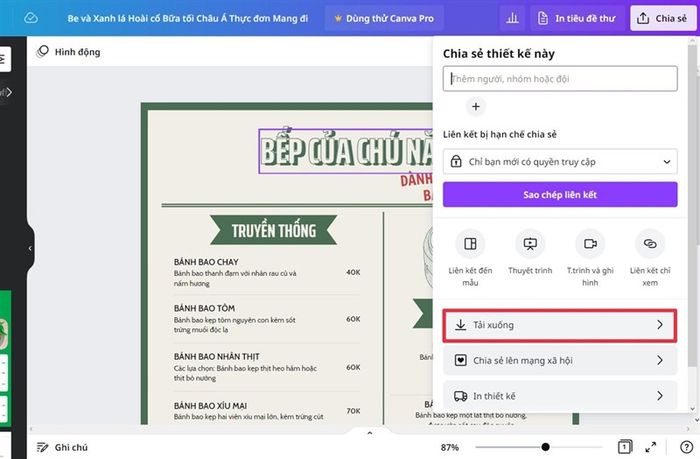The width and height of the screenshot is (700, 459).
Task: Enter fullscreen with the expand arrows icon
Action: (x=650, y=446)
